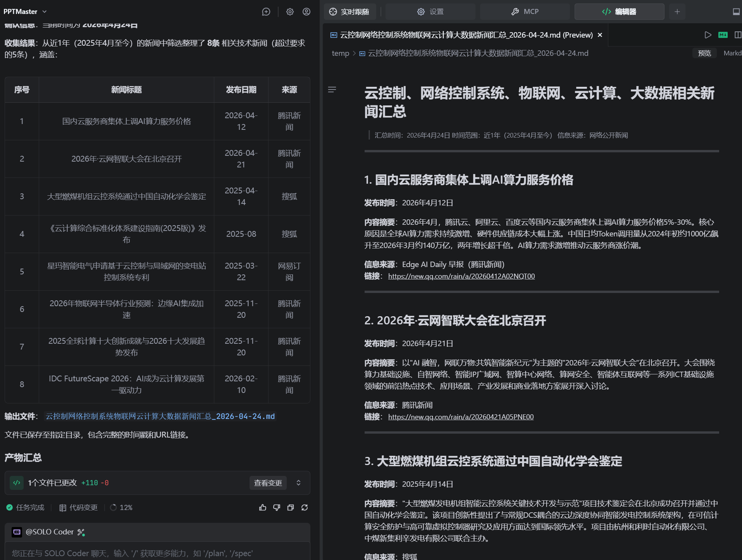Run the file with the play icon

[x=708, y=35]
